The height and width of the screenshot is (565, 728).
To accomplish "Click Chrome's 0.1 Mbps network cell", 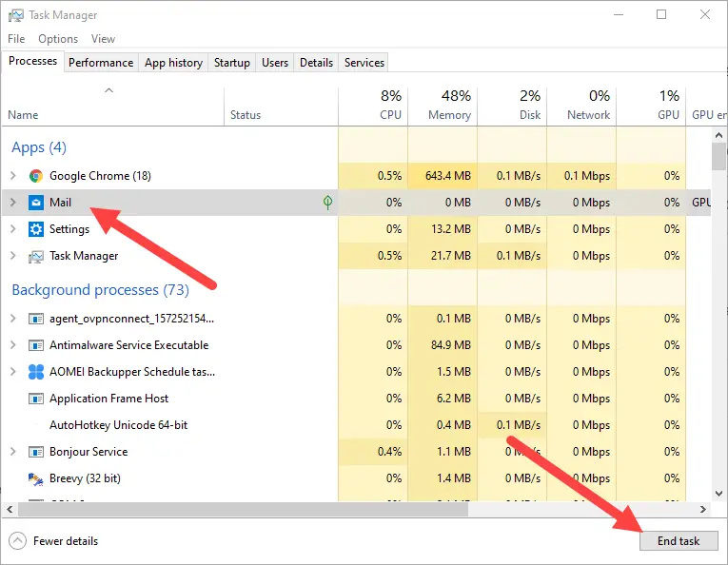I will coord(581,176).
